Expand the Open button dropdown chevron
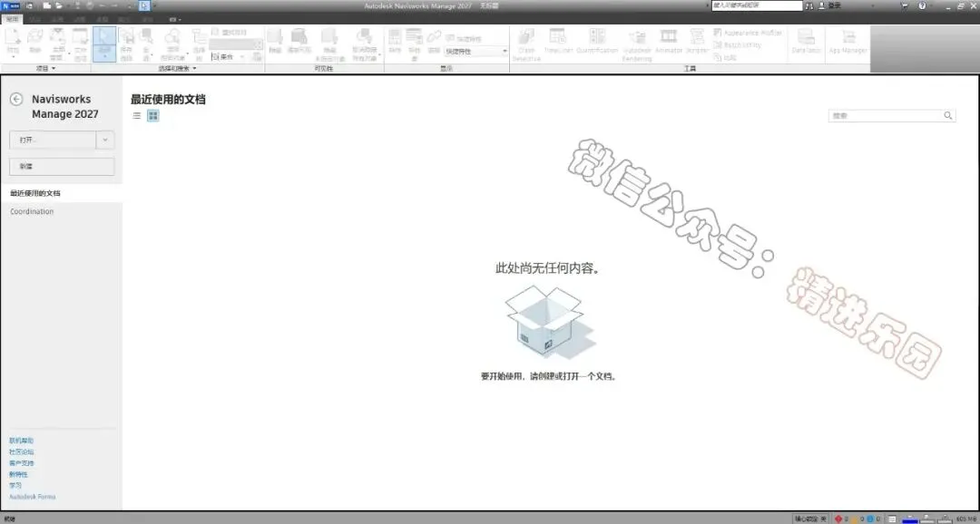This screenshot has height=524, width=980. [x=105, y=141]
